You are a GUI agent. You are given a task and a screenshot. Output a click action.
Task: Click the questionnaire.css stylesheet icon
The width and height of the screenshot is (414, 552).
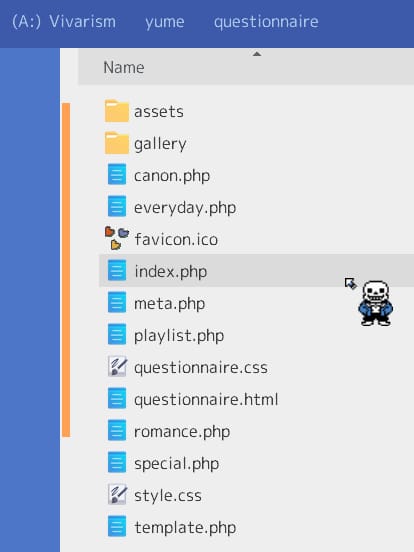[117, 366]
